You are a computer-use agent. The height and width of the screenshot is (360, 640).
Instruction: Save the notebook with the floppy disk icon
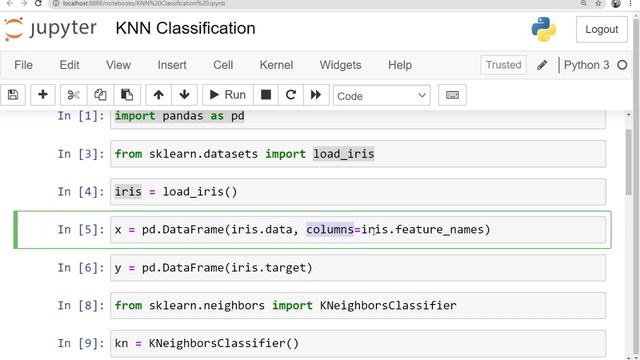click(13, 95)
